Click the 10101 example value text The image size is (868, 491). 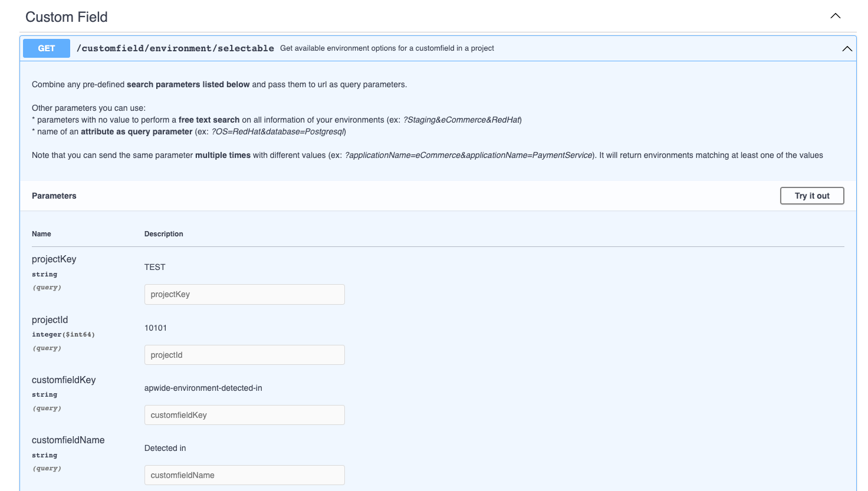156,328
